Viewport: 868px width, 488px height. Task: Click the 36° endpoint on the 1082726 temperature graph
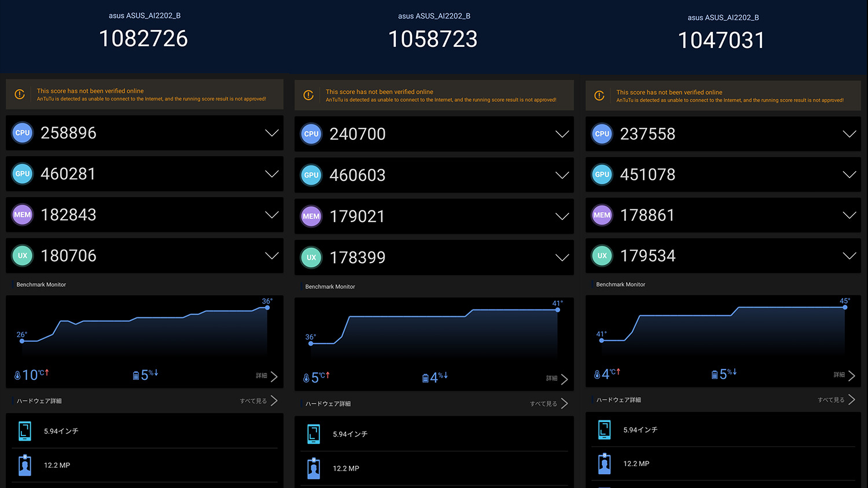pyautogui.click(x=267, y=308)
